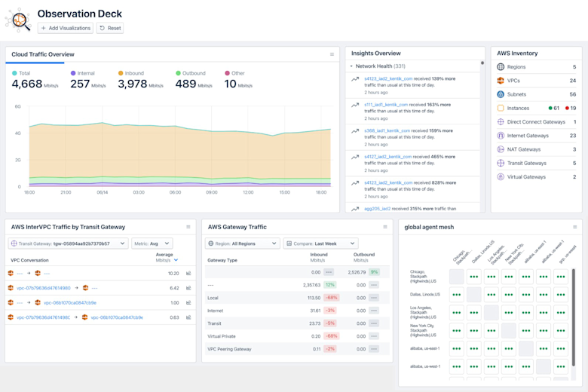Open the Cloud Traffic Overview panel menu

[332, 54]
